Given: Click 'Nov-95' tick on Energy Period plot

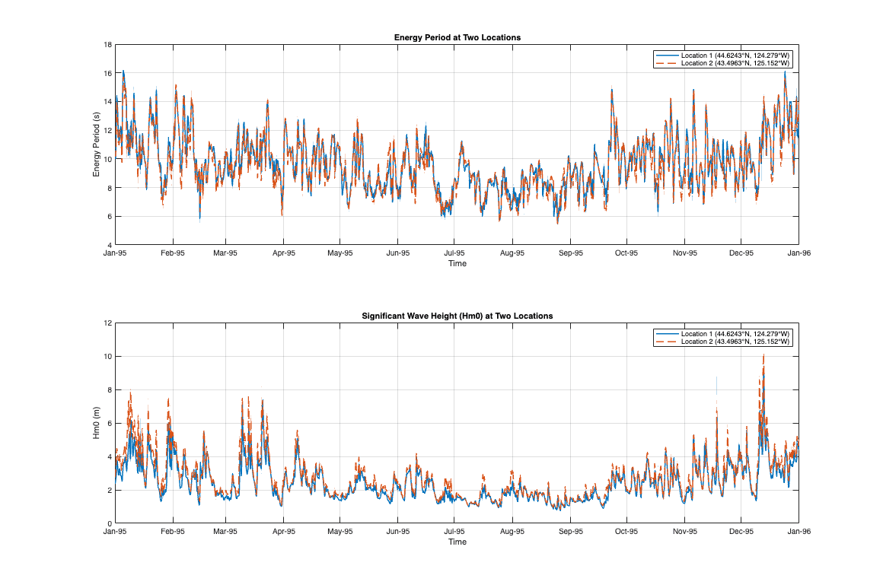Looking at the screenshot, I should (x=685, y=253).
